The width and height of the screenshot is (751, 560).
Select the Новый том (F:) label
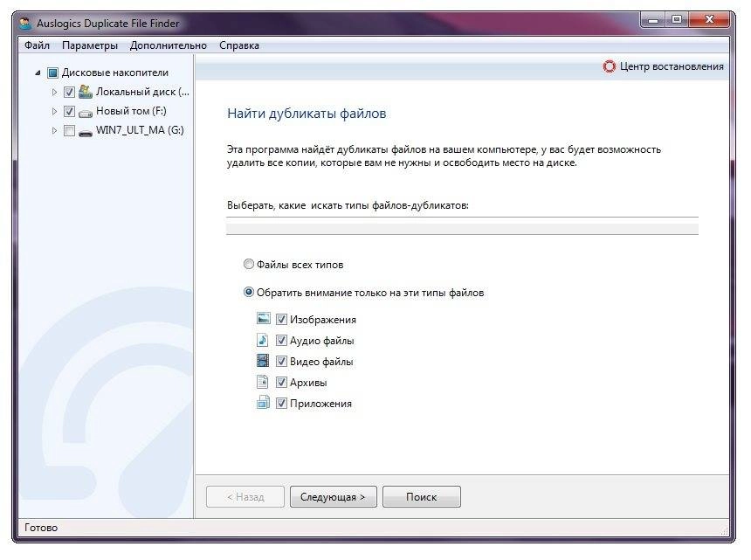tap(131, 111)
